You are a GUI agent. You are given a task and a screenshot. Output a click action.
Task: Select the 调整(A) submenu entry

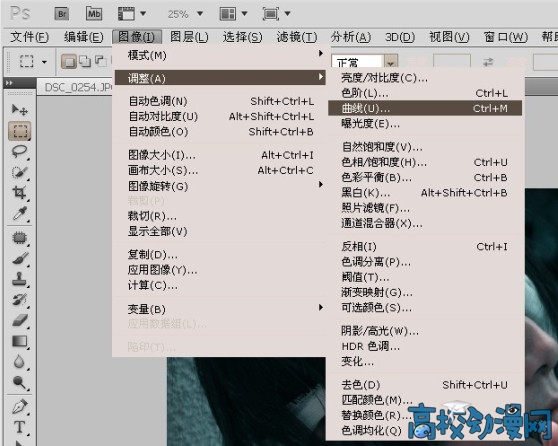click(219, 78)
